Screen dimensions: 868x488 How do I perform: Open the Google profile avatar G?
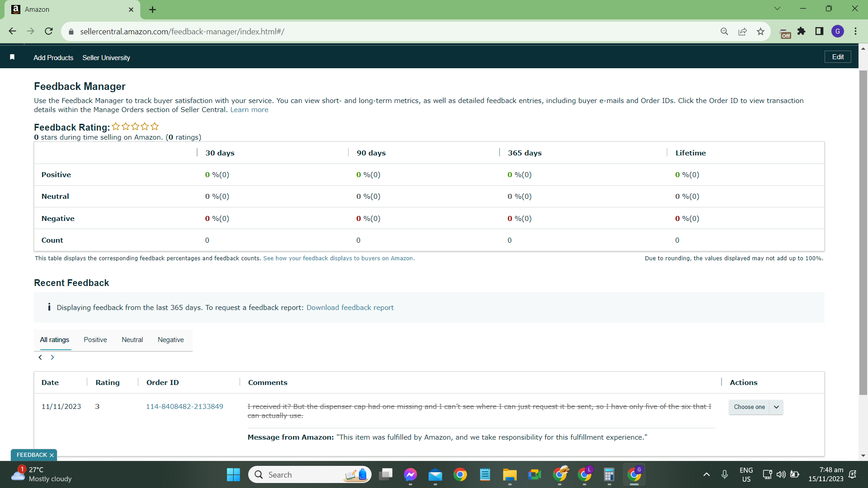click(x=838, y=31)
